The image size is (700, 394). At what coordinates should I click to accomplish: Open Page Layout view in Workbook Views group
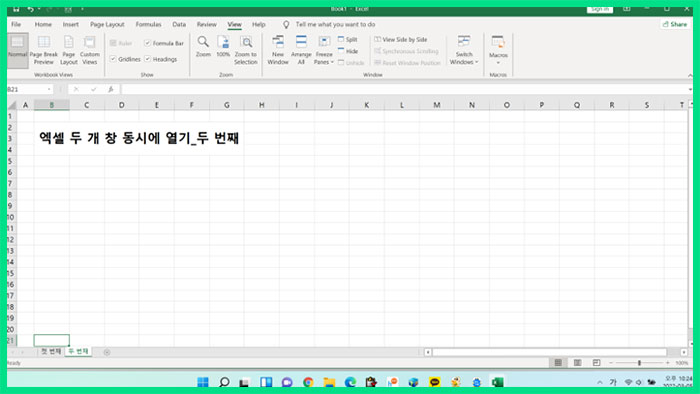pos(69,50)
